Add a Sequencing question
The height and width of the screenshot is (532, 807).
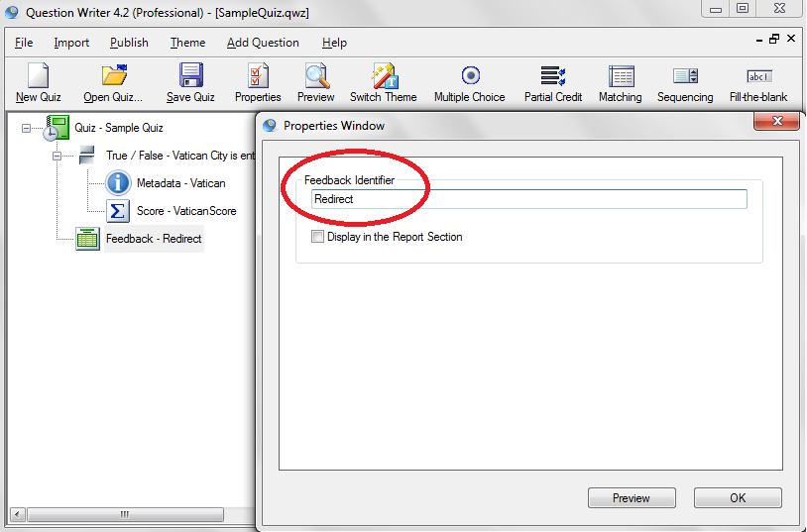tap(685, 76)
